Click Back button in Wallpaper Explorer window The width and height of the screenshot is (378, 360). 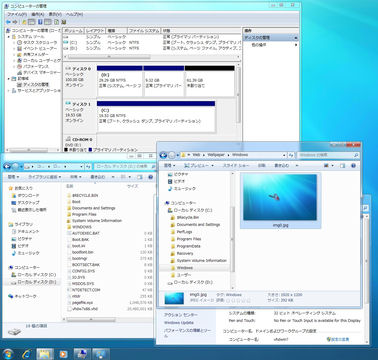pyautogui.click(x=163, y=155)
